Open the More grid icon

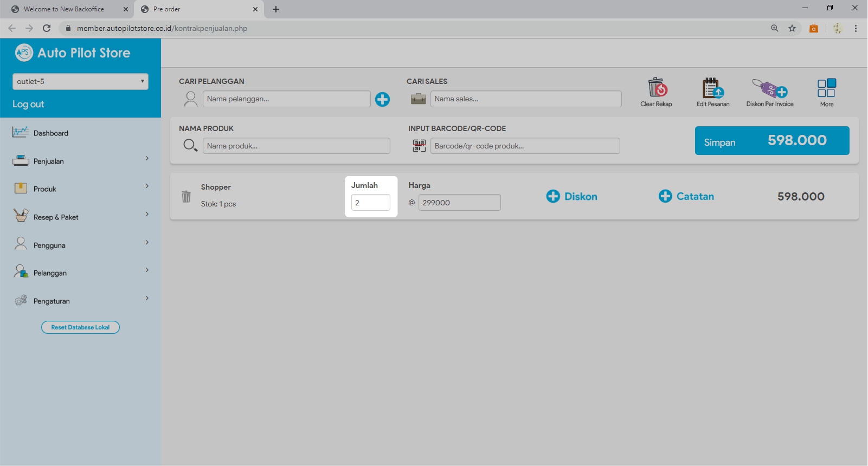tap(826, 88)
